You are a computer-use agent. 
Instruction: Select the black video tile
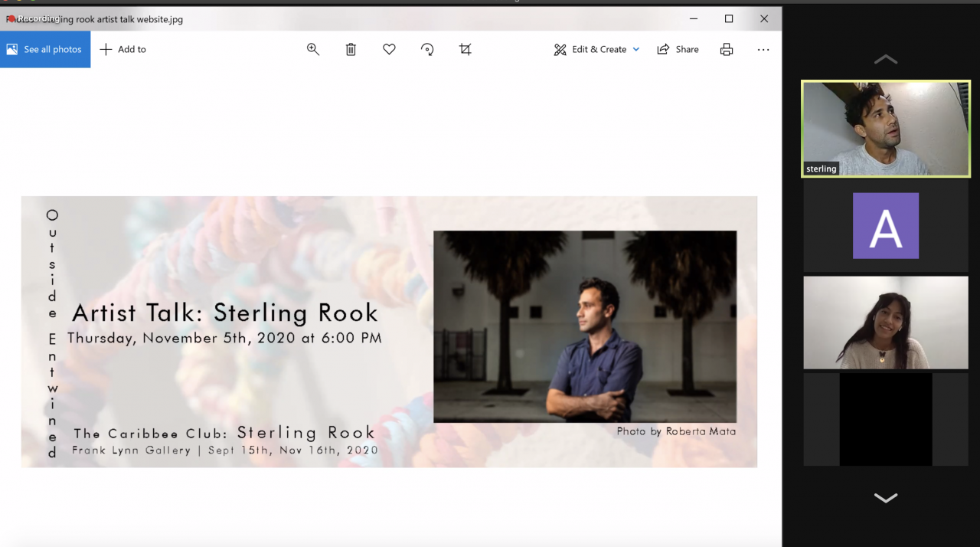886,419
